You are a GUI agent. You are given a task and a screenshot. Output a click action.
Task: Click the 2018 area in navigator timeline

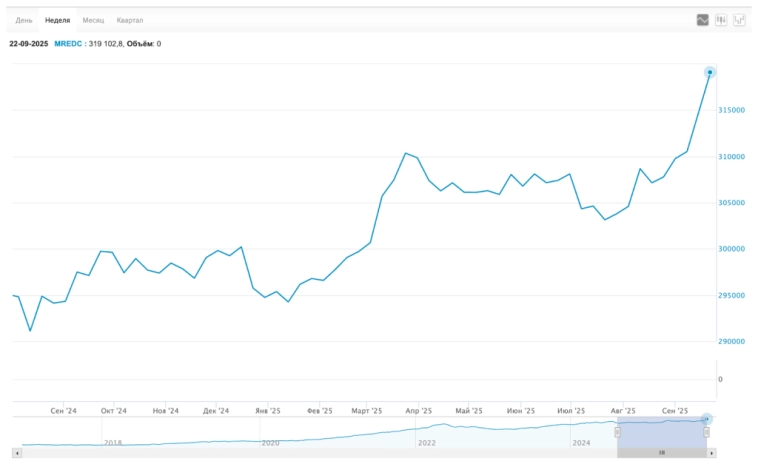113,441
